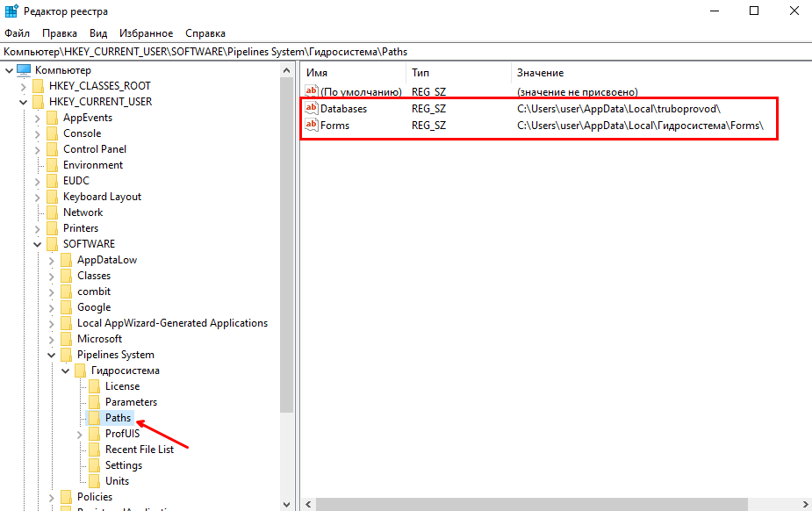Click the Google folder icon

(x=66, y=307)
